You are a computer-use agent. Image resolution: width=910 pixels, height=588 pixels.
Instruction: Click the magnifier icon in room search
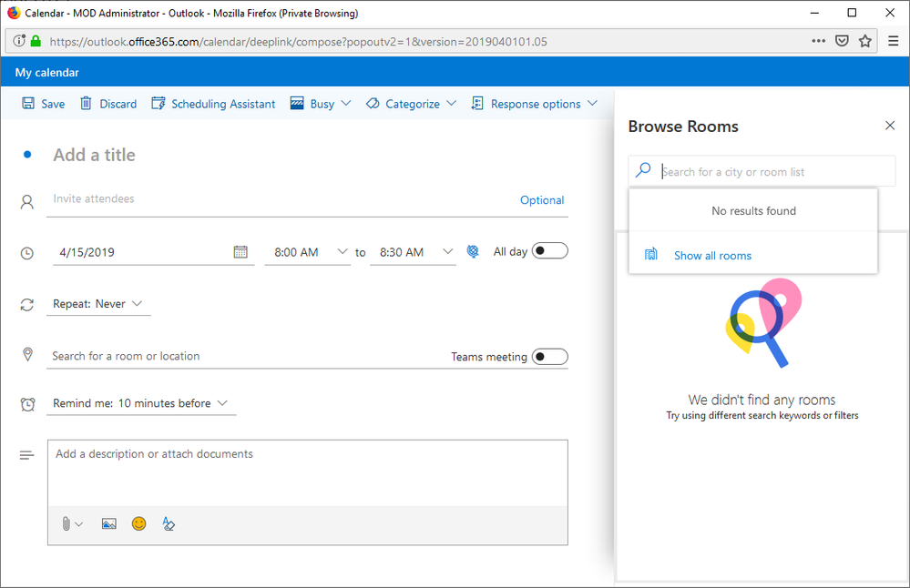click(643, 170)
